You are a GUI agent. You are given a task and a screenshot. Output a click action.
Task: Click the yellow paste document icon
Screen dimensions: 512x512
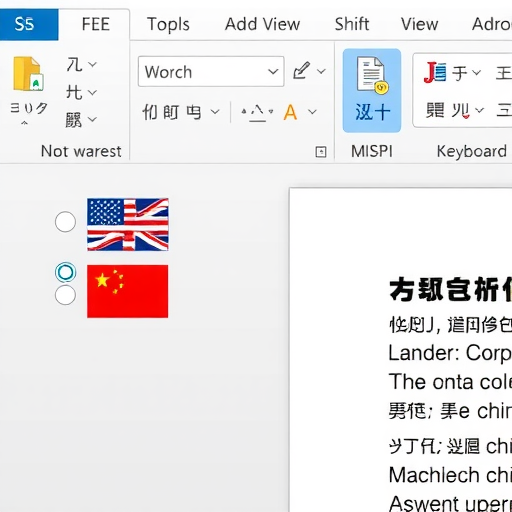28,74
